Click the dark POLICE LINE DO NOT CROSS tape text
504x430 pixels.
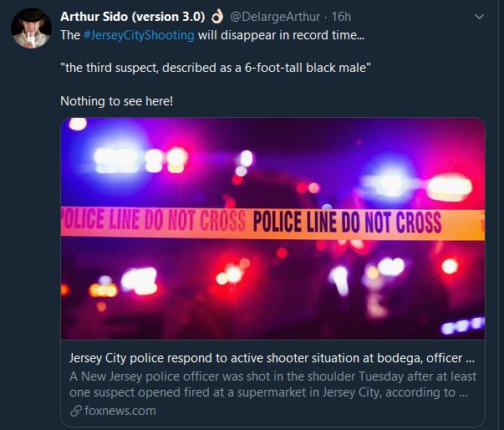tap(347, 222)
